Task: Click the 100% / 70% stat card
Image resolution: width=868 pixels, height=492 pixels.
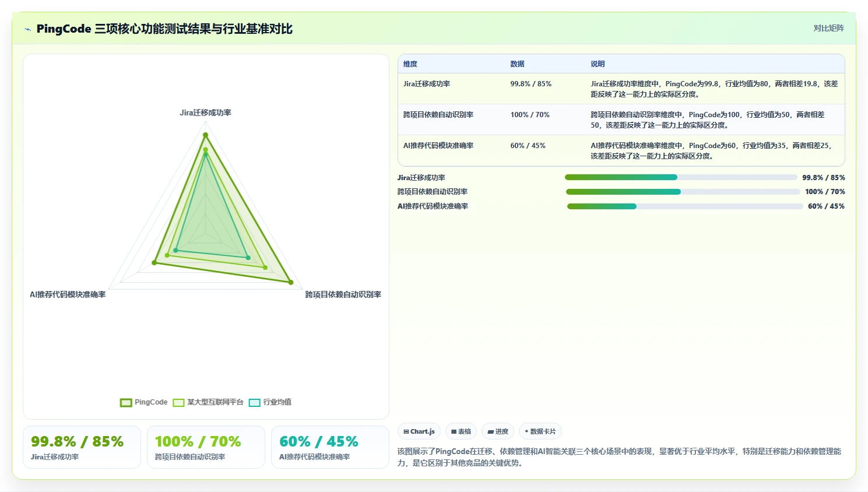Action: (x=206, y=447)
